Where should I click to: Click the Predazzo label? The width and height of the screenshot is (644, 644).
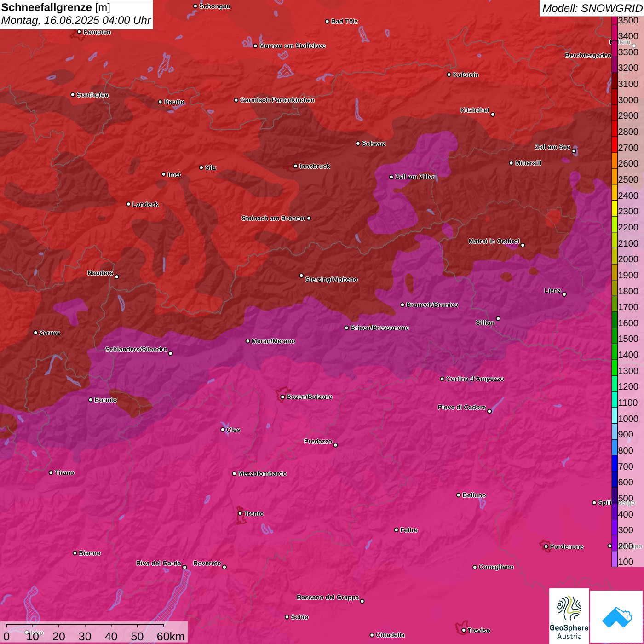[318, 442]
